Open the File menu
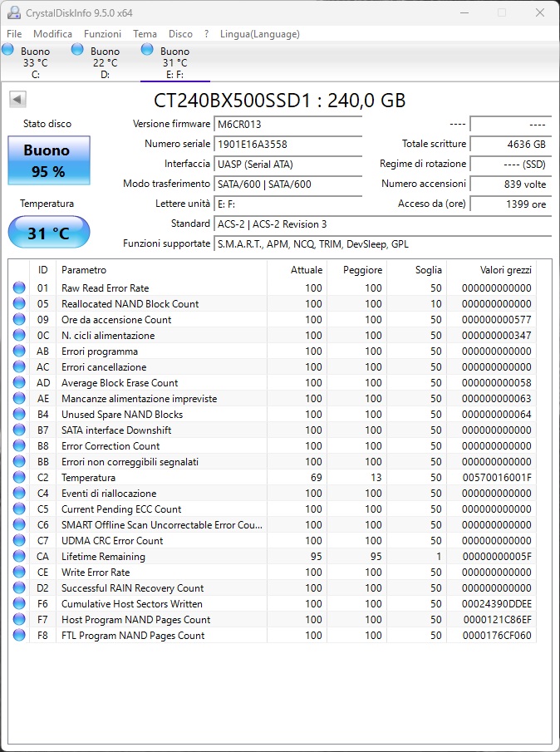This screenshot has height=752, width=560. tap(14, 34)
